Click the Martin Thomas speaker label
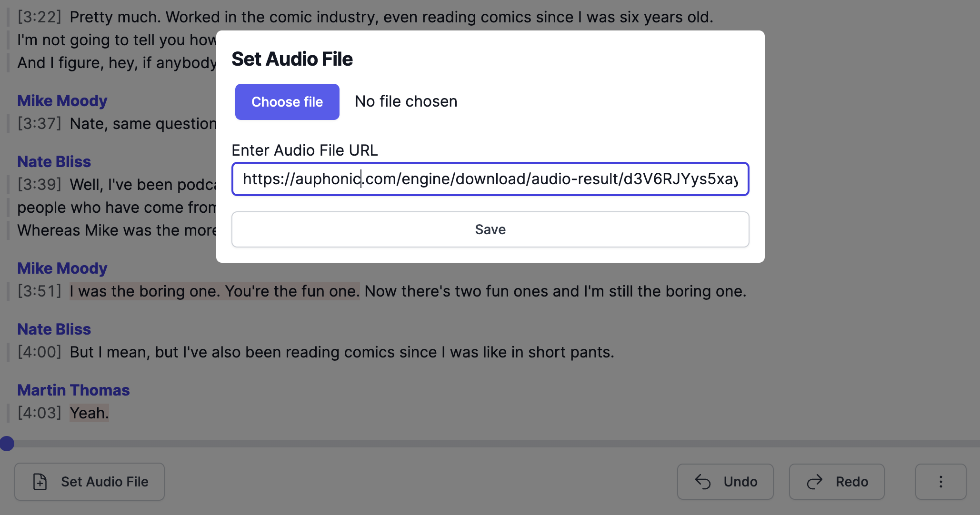Image resolution: width=980 pixels, height=515 pixels. (73, 390)
